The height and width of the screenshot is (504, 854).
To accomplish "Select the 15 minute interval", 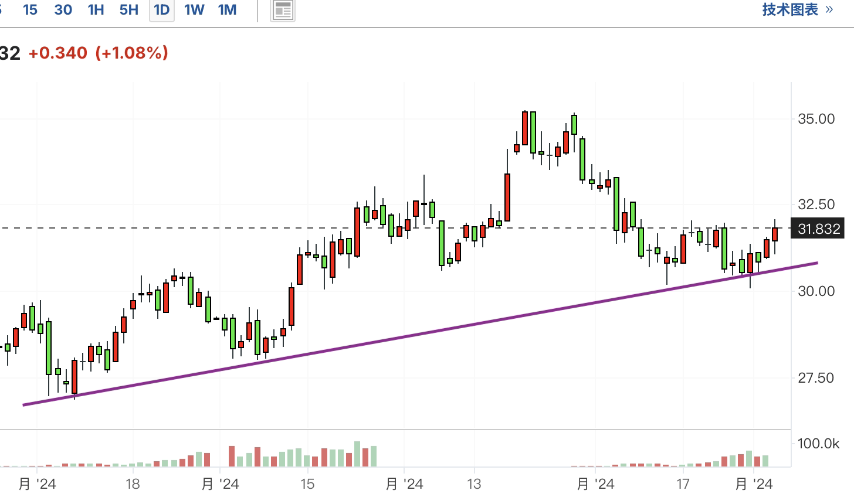I will pyautogui.click(x=30, y=10).
